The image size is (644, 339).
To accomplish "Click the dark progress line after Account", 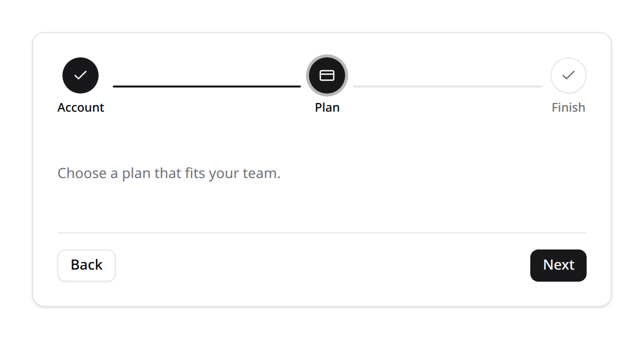I will [207, 87].
